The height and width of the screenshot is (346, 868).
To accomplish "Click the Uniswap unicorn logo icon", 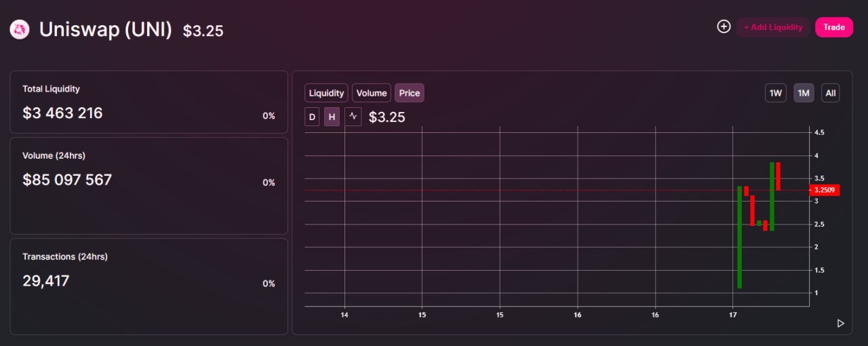I will coord(20,29).
